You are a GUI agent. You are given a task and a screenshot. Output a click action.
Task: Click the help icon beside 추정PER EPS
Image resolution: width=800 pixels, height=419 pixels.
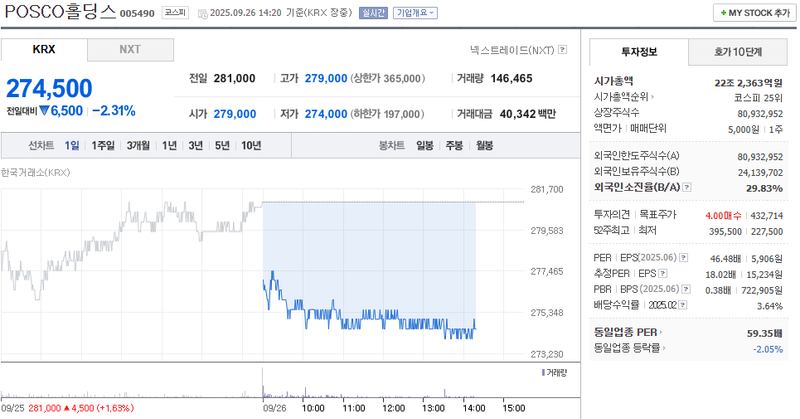[x=663, y=274]
